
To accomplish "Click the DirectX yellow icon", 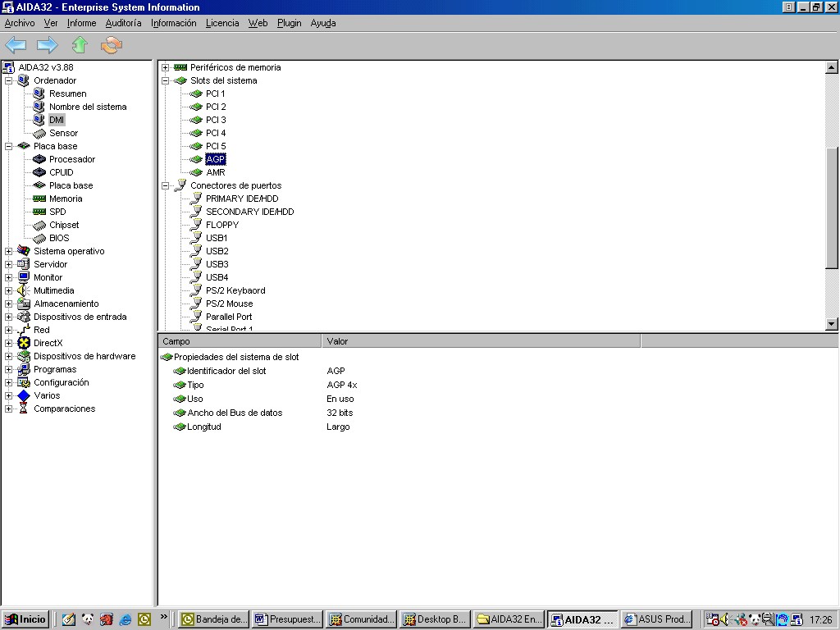I will pyautogui.click(x=24, y=343).
